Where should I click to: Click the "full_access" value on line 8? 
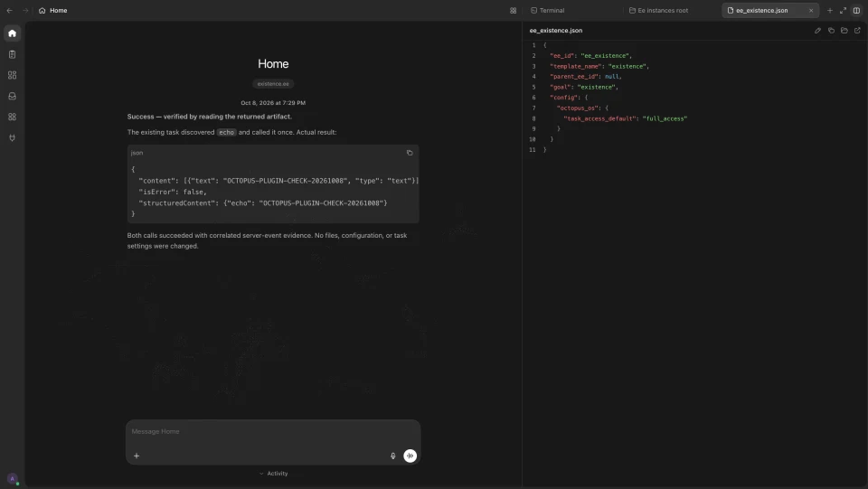pyautogui.click(x=665, y=119)
